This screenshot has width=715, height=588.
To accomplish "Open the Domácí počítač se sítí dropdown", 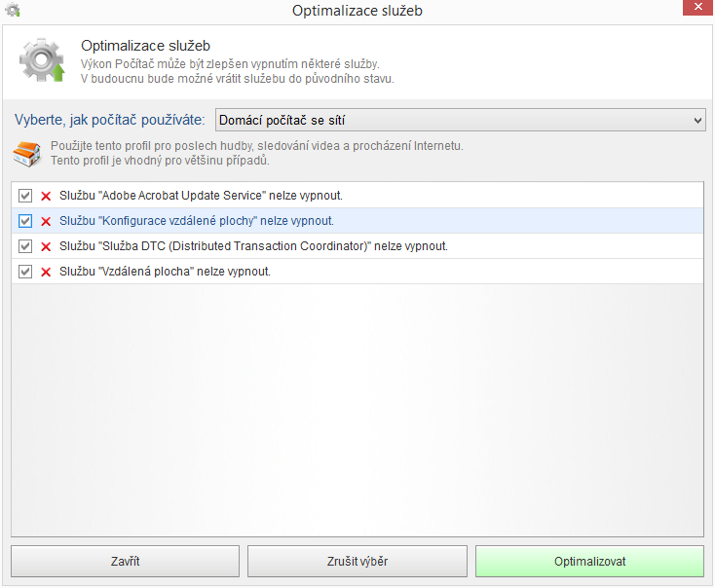I will click(461, 120).
